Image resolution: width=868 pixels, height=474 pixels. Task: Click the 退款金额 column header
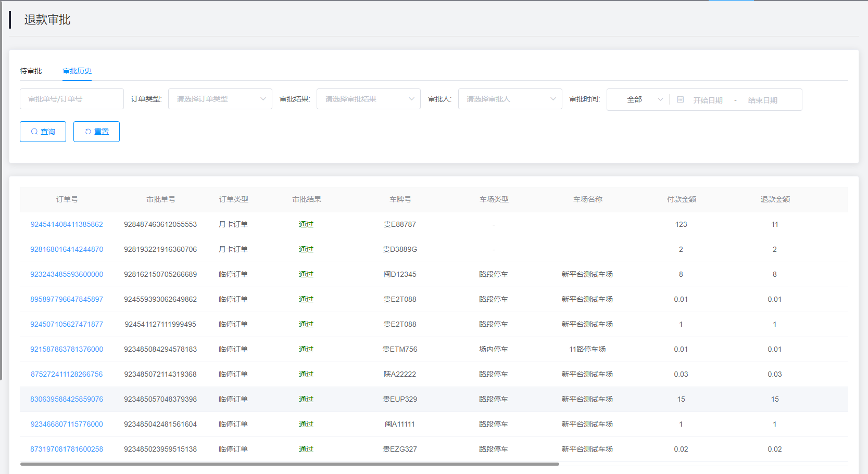(775, 199)
